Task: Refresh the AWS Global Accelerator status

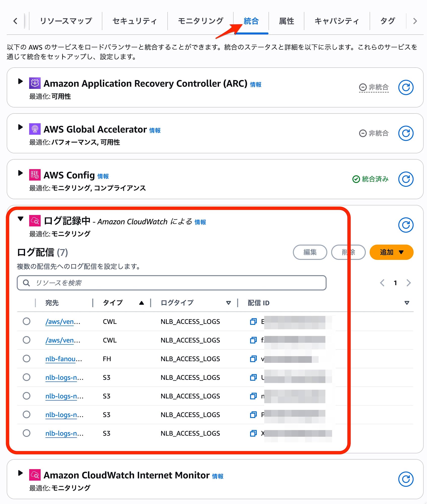Action: 406,133
